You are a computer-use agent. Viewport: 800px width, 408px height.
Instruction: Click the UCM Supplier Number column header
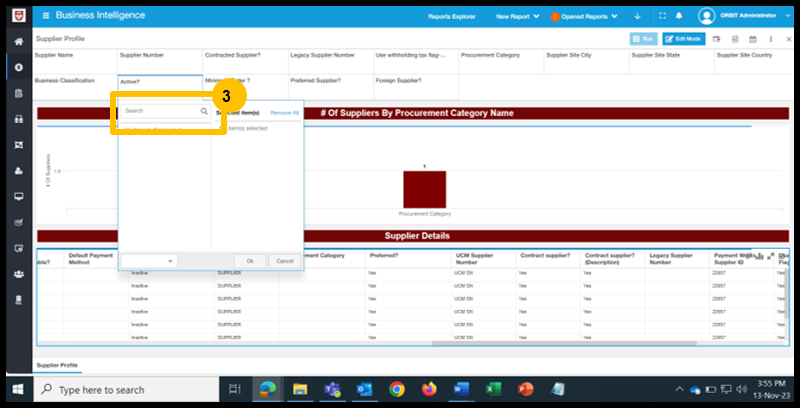click(483, 259)
